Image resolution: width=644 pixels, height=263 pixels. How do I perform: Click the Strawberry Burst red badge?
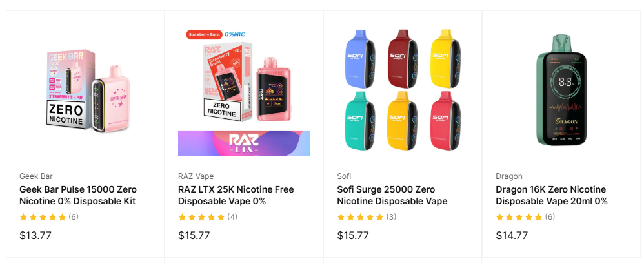204,35
